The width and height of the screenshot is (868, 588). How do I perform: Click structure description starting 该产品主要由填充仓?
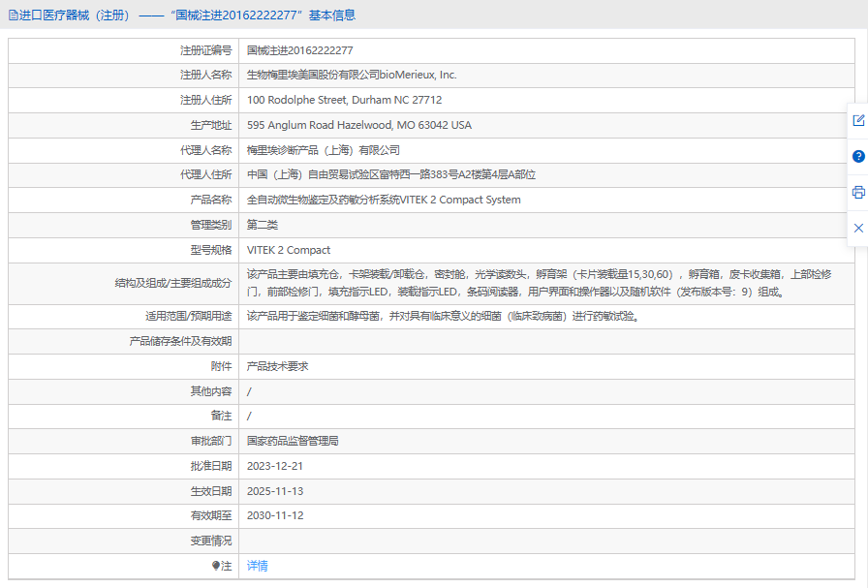point(540,283)
